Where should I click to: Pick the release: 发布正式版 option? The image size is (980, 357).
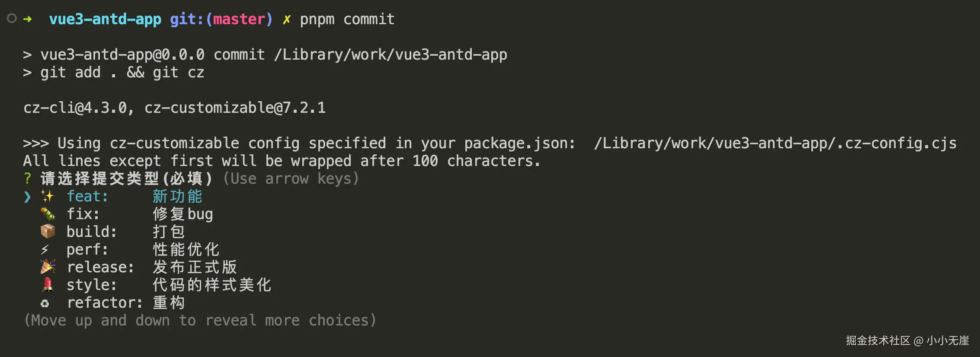[151, 267]
